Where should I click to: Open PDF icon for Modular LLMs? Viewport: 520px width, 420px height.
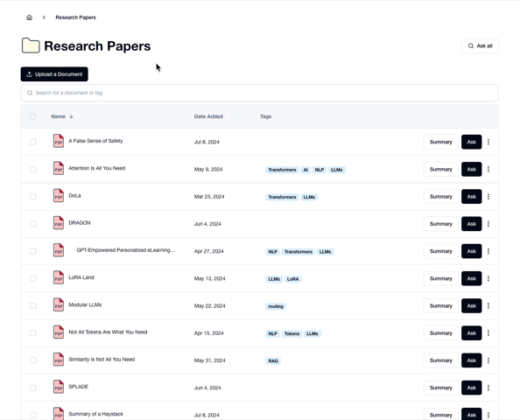59,304
